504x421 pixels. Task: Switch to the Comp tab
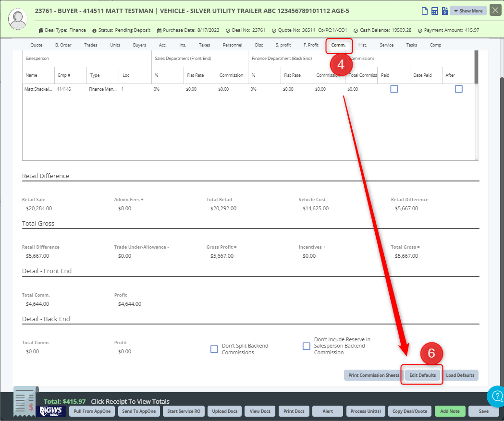436,45
